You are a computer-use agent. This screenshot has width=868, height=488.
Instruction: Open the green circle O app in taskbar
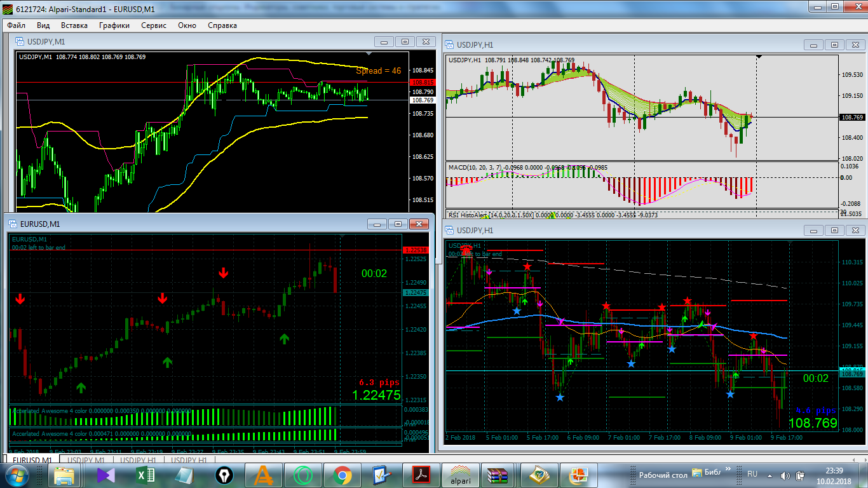[302, 475]
